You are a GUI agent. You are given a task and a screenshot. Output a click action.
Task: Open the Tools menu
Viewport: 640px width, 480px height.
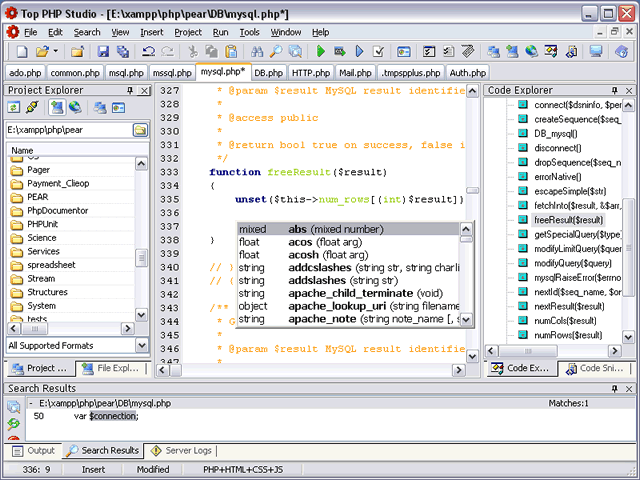249,32
